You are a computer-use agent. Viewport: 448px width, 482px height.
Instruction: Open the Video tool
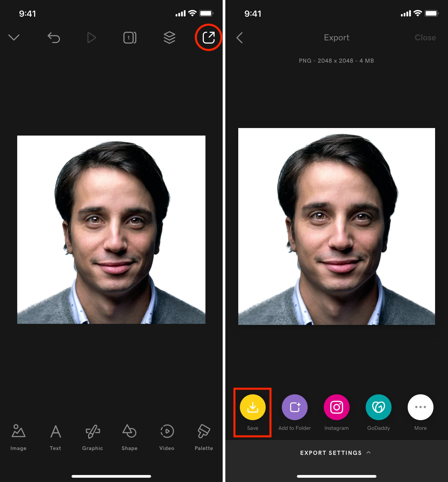167,437
